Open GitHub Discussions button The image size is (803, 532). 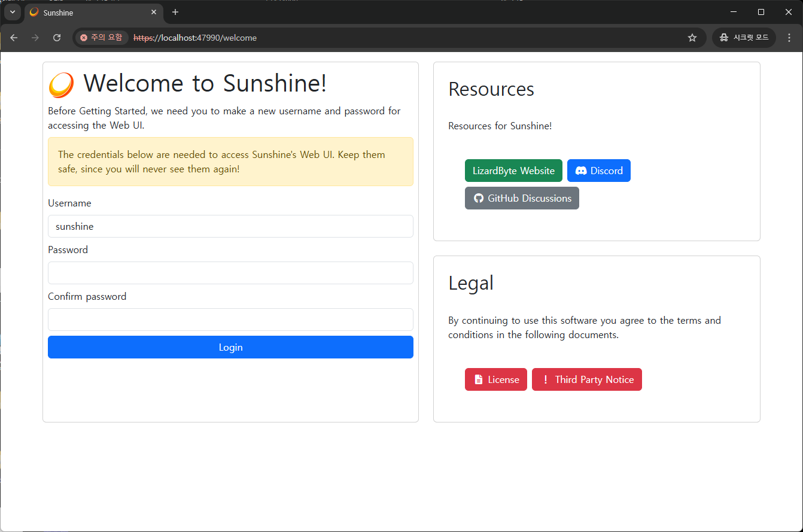point(522,198)
